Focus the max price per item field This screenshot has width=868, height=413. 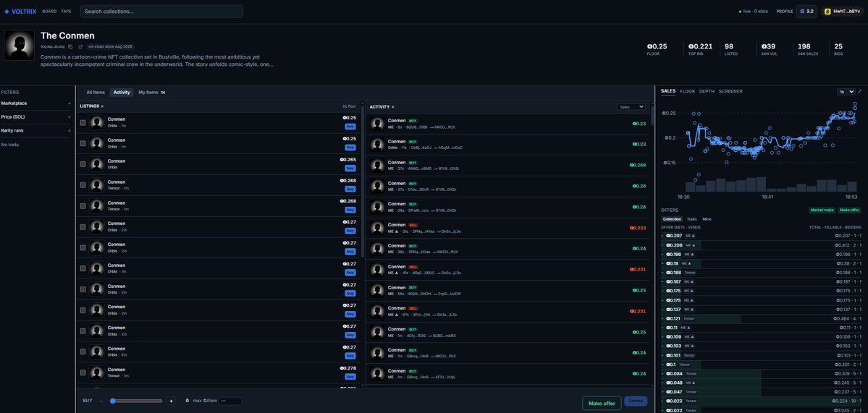[x=229, y=401]
